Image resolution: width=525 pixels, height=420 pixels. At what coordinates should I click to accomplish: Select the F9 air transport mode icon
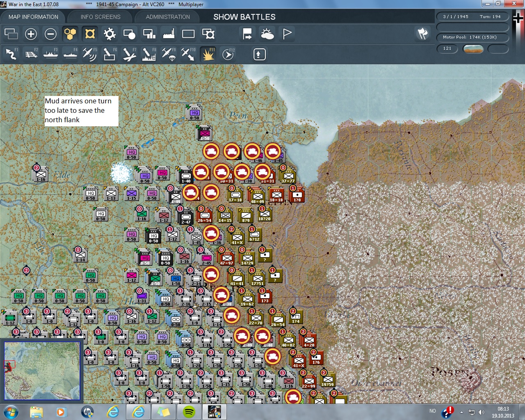click(x=169, y=54)
